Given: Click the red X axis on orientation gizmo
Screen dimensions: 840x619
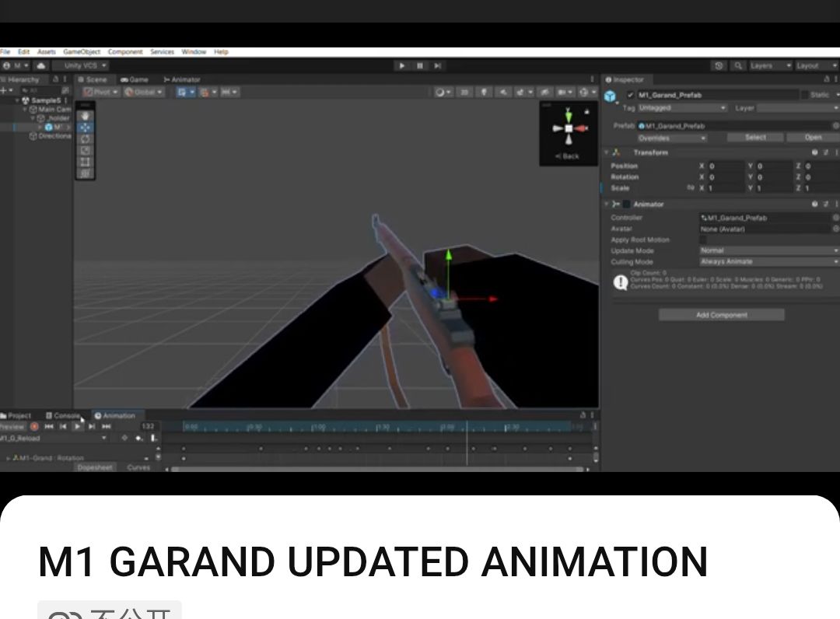Looking at the screenshot, I should click(x=582, y=128).
